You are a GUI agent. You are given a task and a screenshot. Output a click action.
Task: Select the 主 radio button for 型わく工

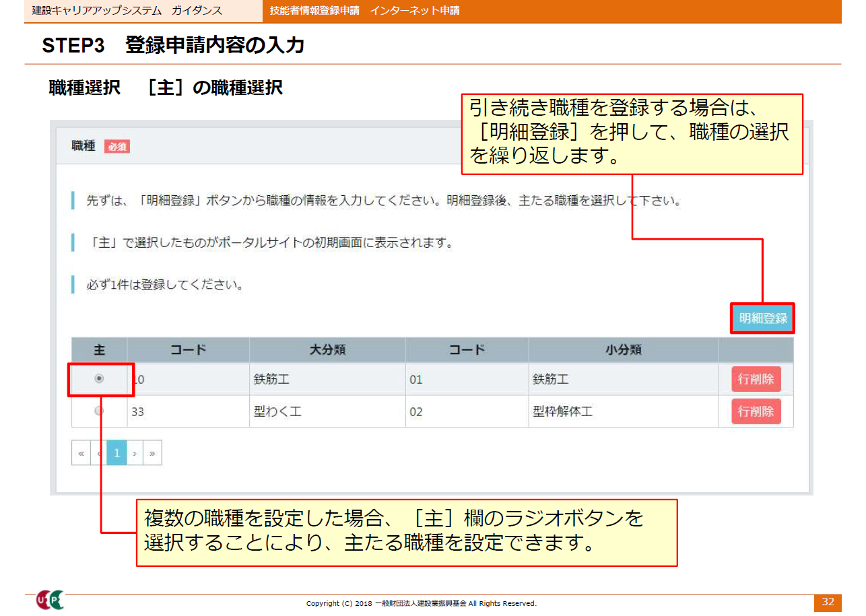click(99, 411)
